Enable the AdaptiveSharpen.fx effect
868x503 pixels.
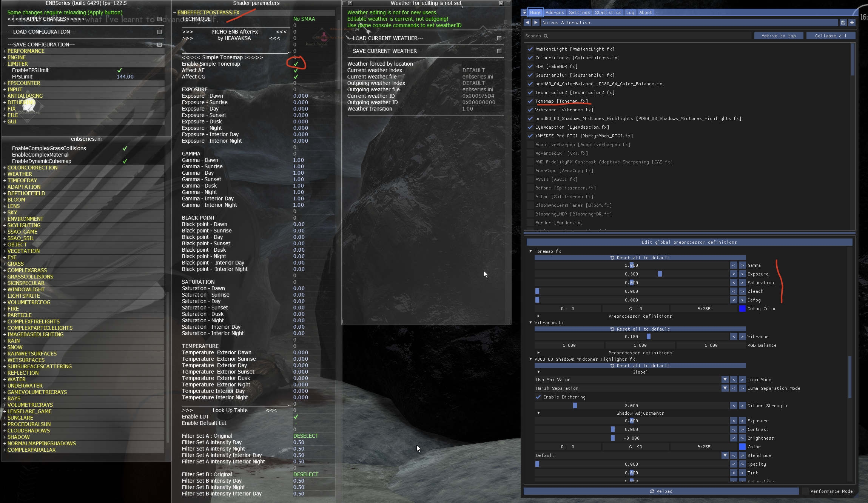pos(530,145)
